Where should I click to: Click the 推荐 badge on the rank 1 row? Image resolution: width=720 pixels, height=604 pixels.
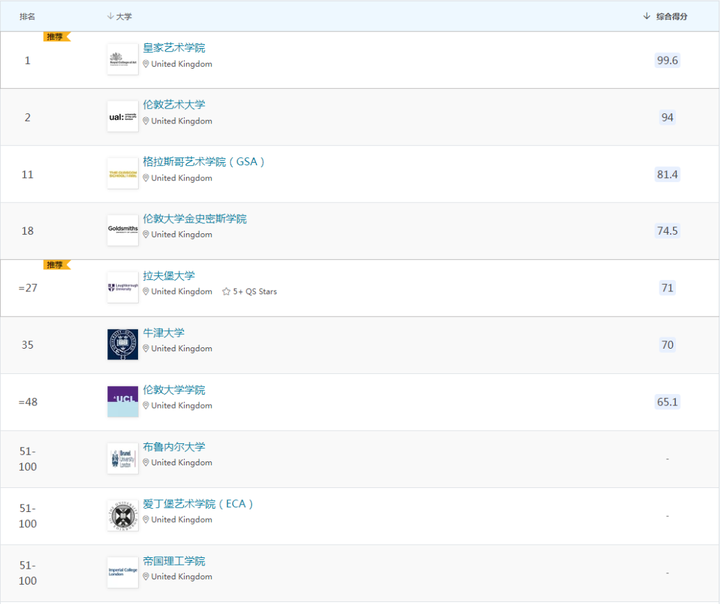point(56,36)
